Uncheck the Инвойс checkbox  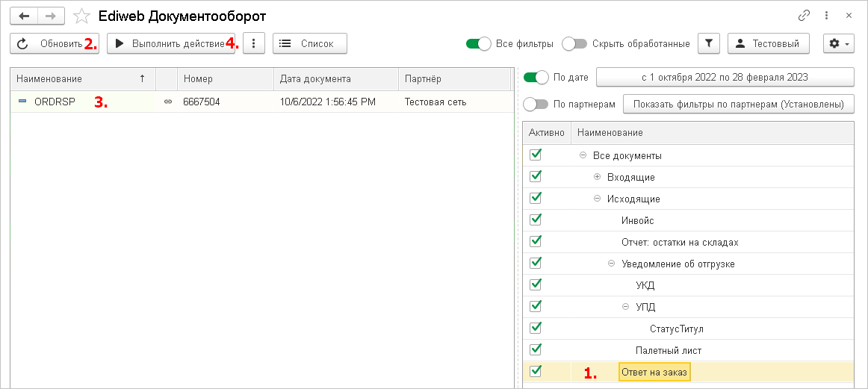[x=535, y=220]
